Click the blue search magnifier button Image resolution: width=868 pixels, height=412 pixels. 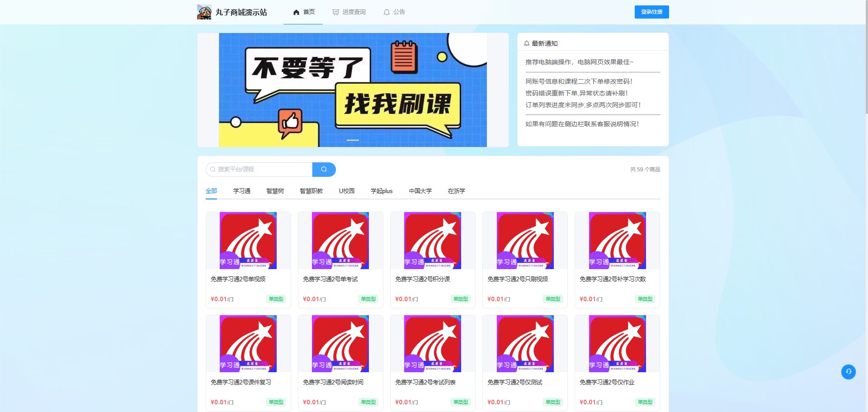[x=324, y=170]
